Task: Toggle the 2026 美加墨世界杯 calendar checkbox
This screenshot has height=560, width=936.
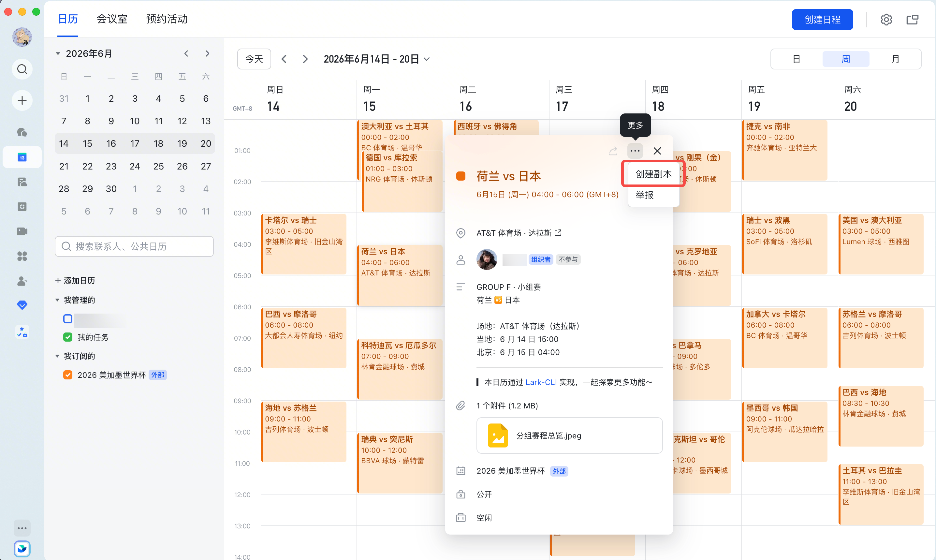Action: pyautogui.click(x=68, y=375)
